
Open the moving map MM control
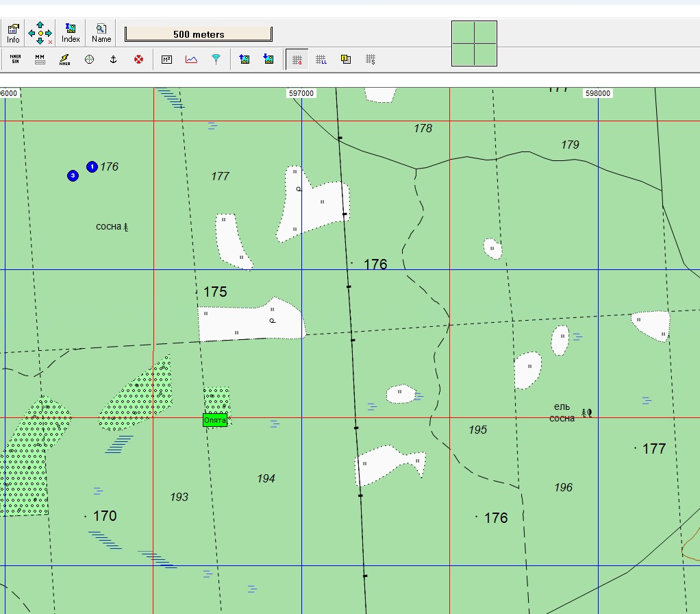pos(40,60)
